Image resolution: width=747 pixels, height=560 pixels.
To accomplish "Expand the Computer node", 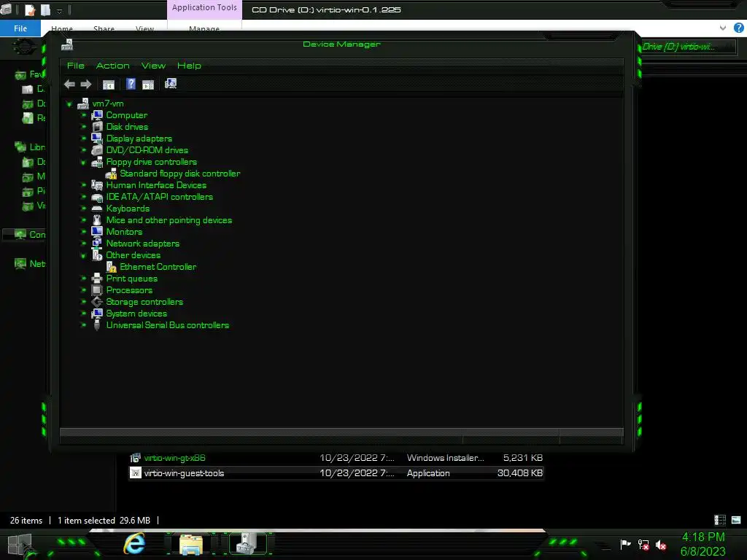I will coord(84,115).
